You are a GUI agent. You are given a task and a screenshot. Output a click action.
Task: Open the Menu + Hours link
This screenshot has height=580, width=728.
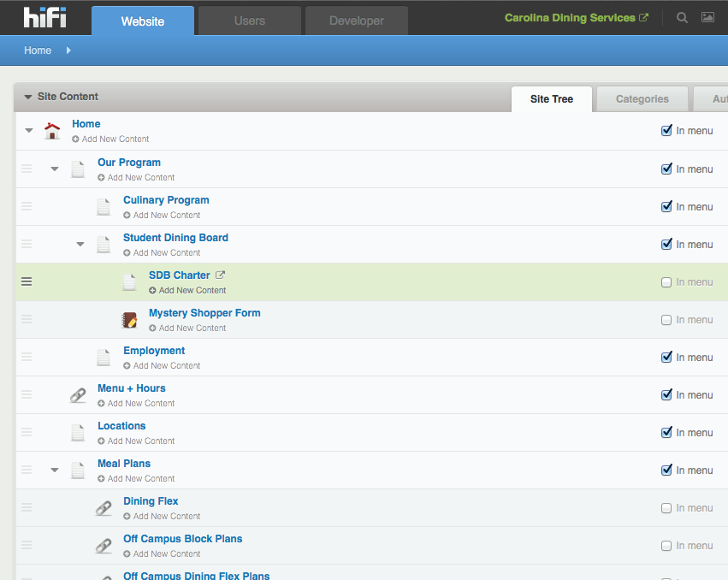pyautogui.click(x=132, y=388)
